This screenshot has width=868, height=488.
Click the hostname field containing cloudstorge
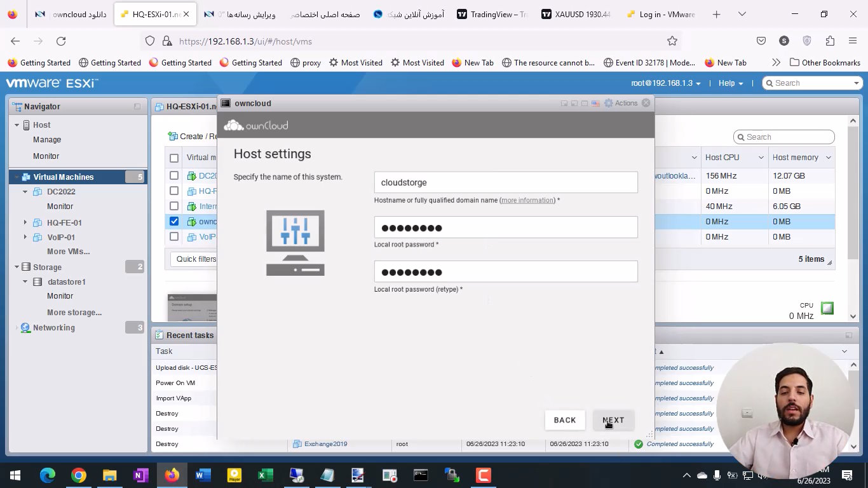[x=506, y=182]
